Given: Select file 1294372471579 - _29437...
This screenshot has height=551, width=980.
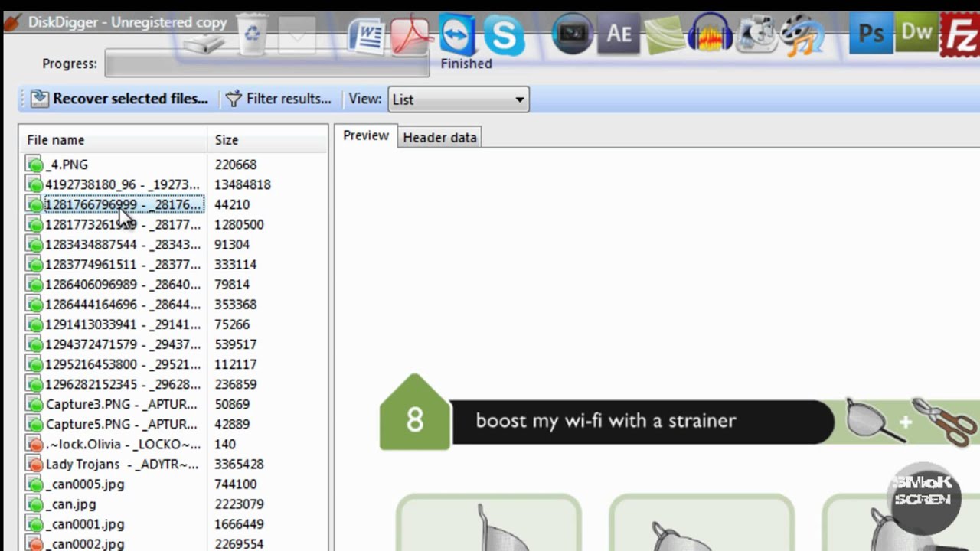Looking at the screenshot, I should click(x=122, y=344).
